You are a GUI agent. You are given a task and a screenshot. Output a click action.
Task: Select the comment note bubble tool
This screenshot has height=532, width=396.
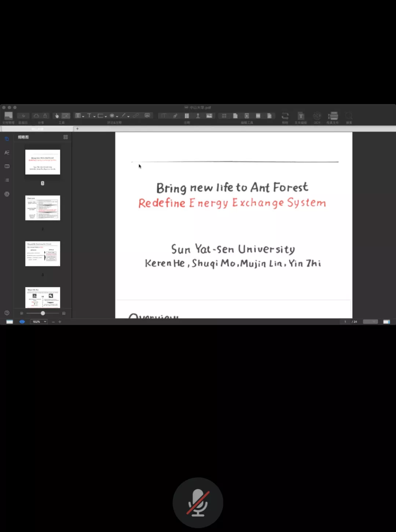pos(147,116)
